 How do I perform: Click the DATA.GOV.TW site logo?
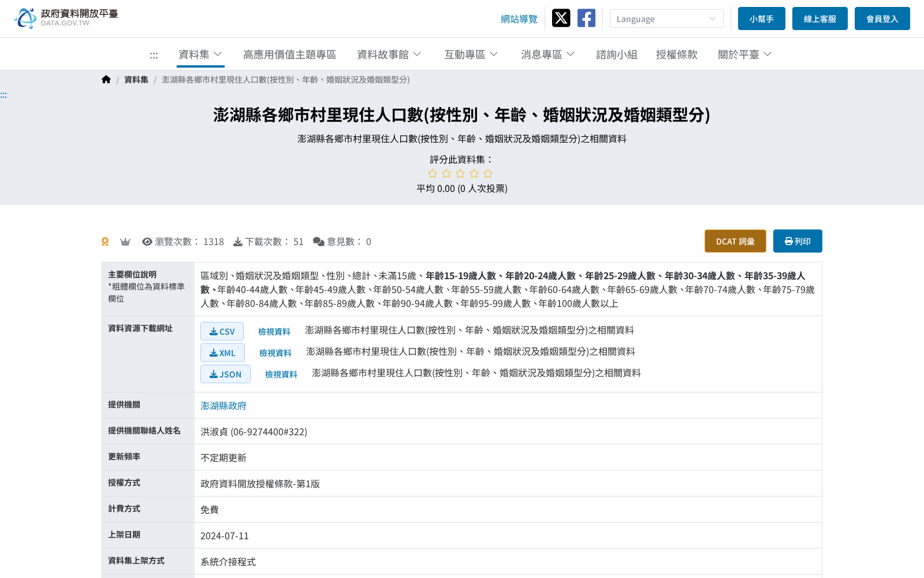(x=66, y=18)
